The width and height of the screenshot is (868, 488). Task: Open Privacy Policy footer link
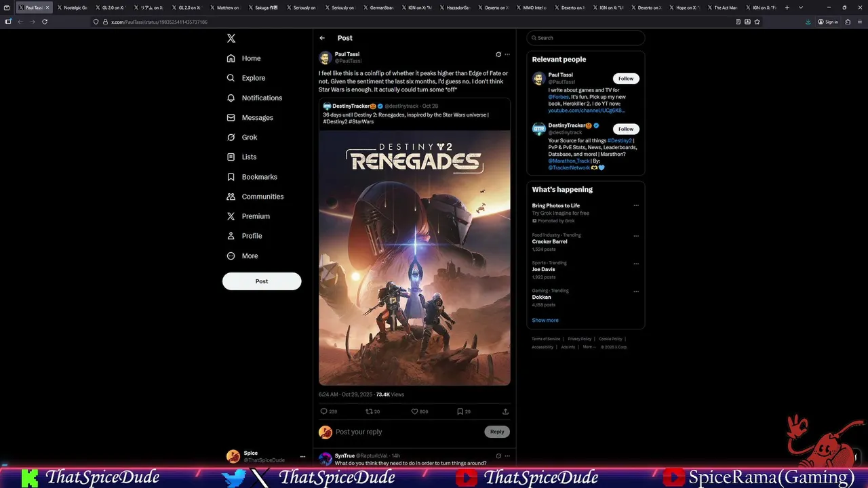point(580,339)
